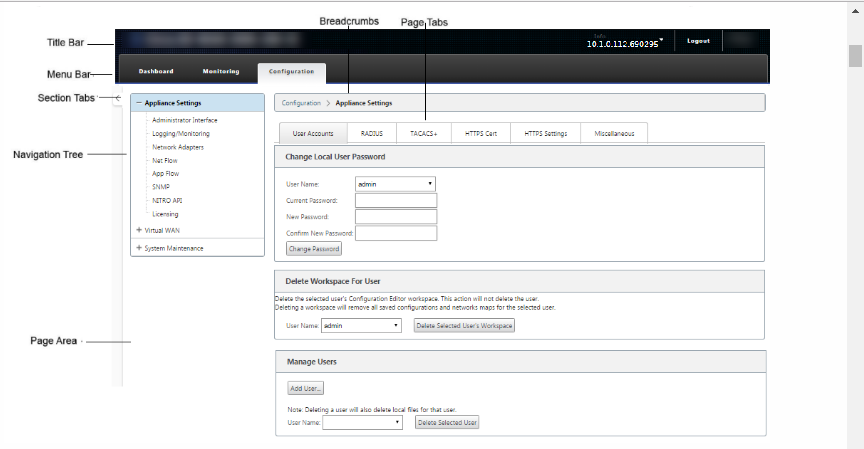Click Logout in the title bar

click(x=698, y=41)
